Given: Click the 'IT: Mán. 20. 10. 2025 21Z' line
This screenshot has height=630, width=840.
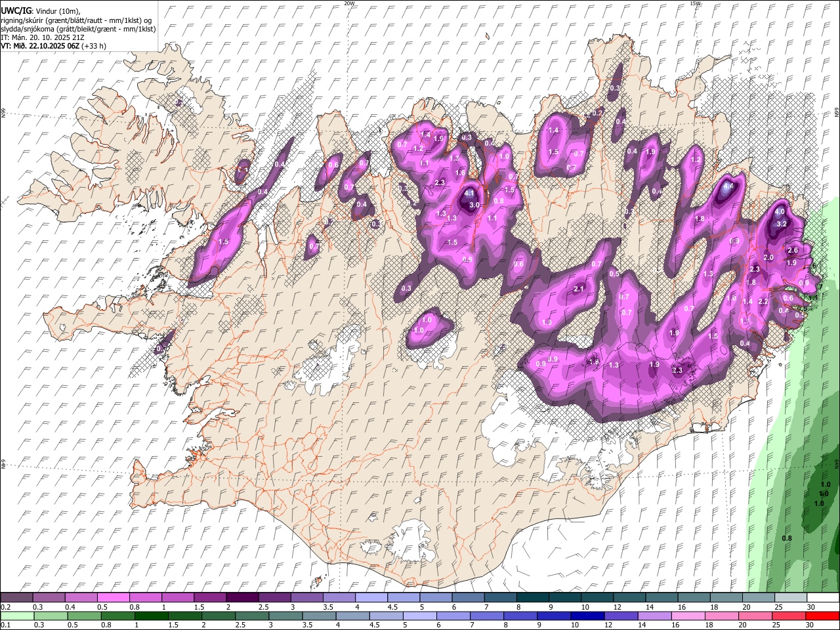Looking at the screenshot, I should pos(42,37).
